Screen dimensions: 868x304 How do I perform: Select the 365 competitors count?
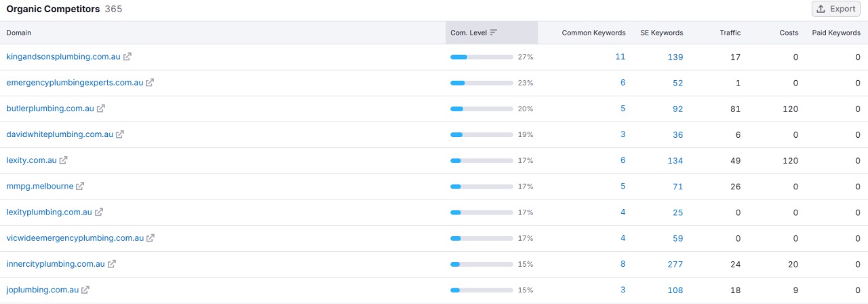(x=114, y=9)
